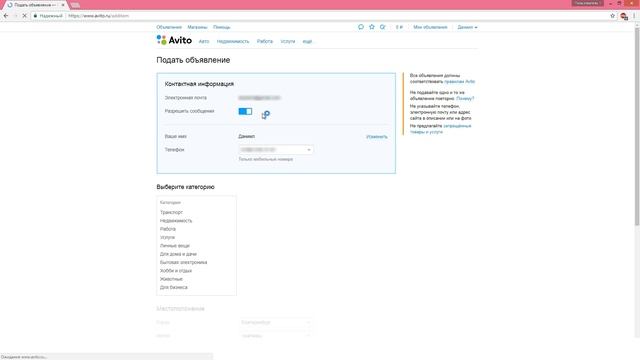
Task: Click the secure lock icon in address bar
Action: point(36,16)
